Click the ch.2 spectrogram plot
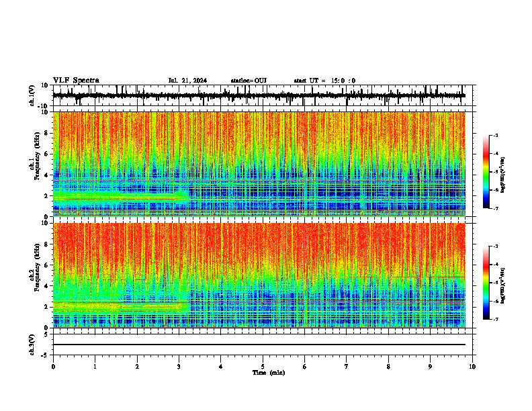This screenshot has width=532, height=411. coord(259,275)
